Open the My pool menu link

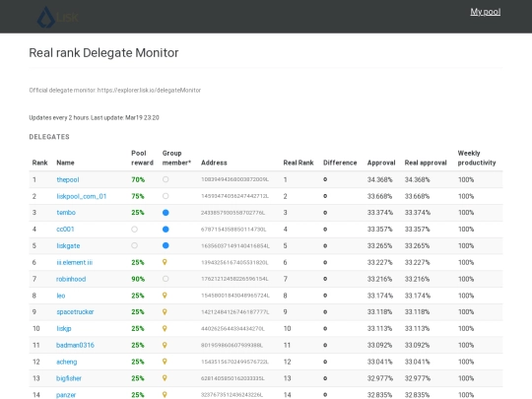[485, 12]
